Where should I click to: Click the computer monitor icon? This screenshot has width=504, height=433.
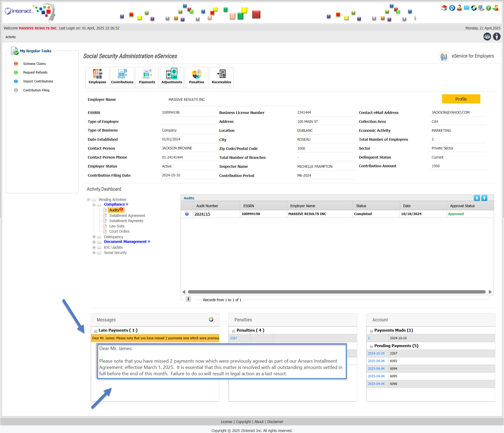click(481, 8)
